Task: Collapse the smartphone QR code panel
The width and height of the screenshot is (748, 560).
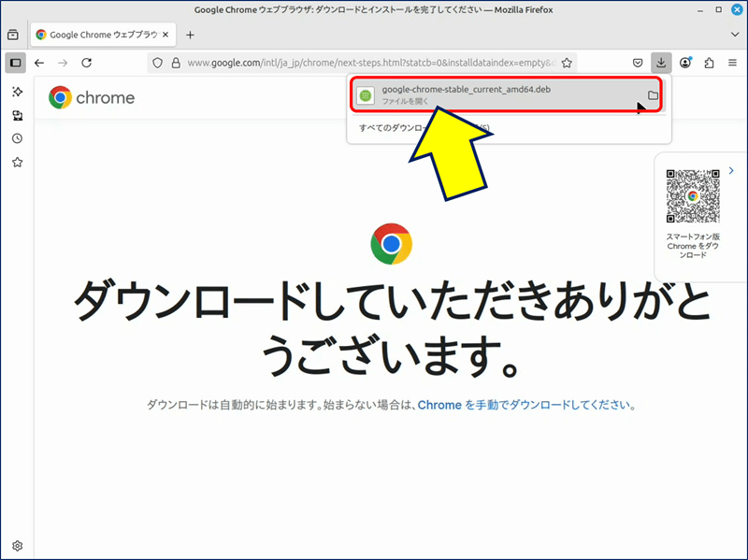Action: click(731, 170)
